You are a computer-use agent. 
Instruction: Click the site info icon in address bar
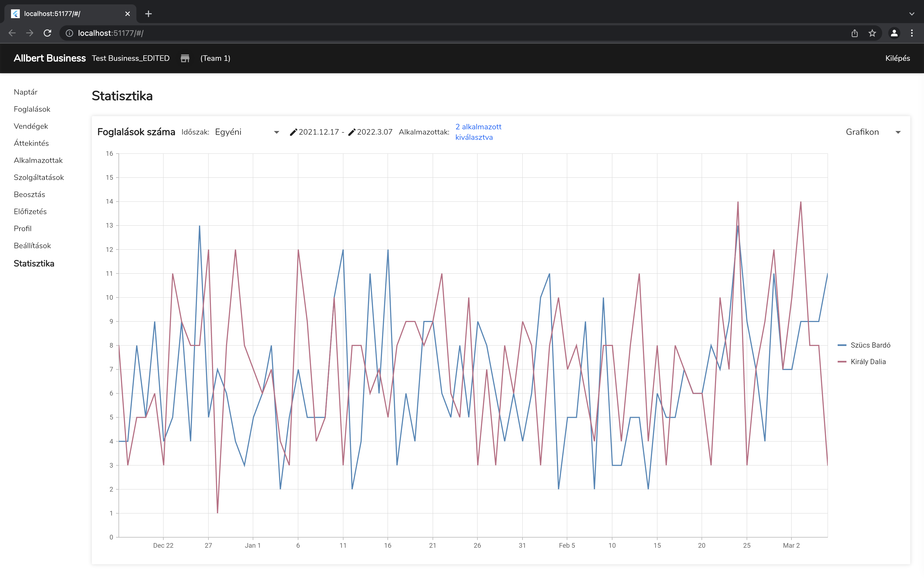(69, 33)
